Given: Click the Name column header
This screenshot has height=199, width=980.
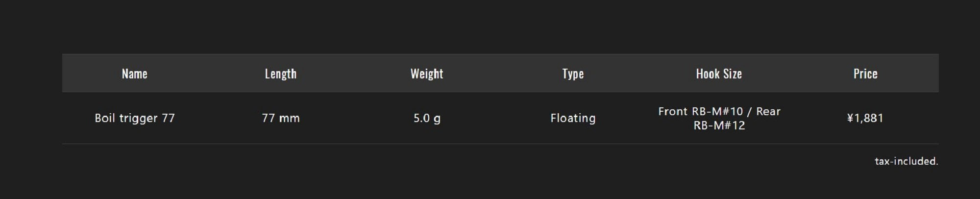Looking at the screenshot, I should pyautogui.click(x=134, y=74).
